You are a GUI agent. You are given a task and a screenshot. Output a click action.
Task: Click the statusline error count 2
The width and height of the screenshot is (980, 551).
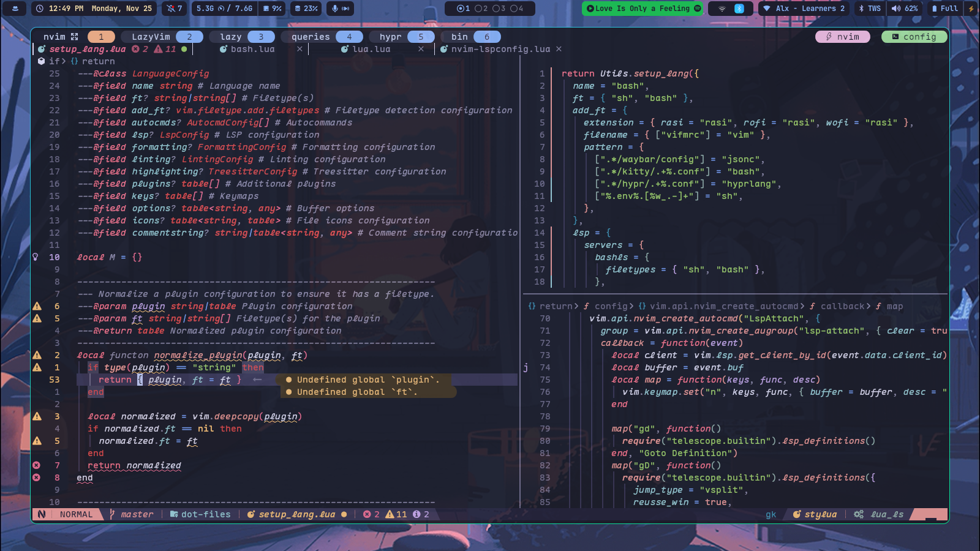[371, 514]
